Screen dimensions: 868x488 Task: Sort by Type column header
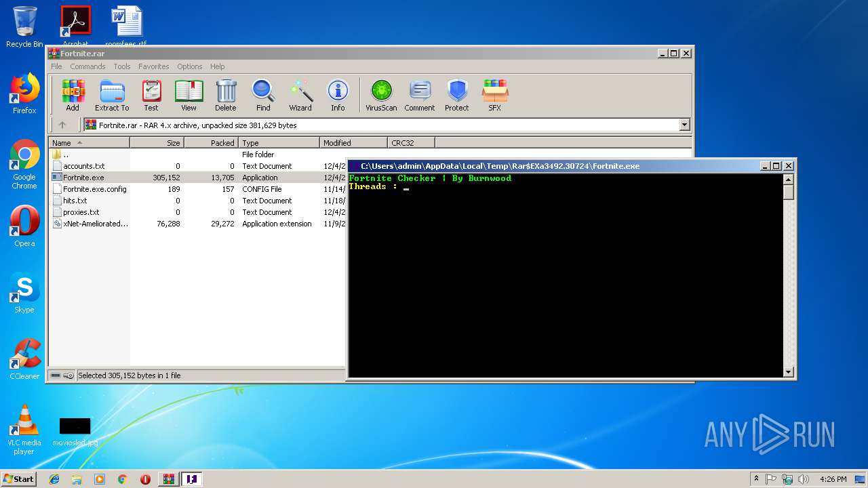click(x=279, y=143)
